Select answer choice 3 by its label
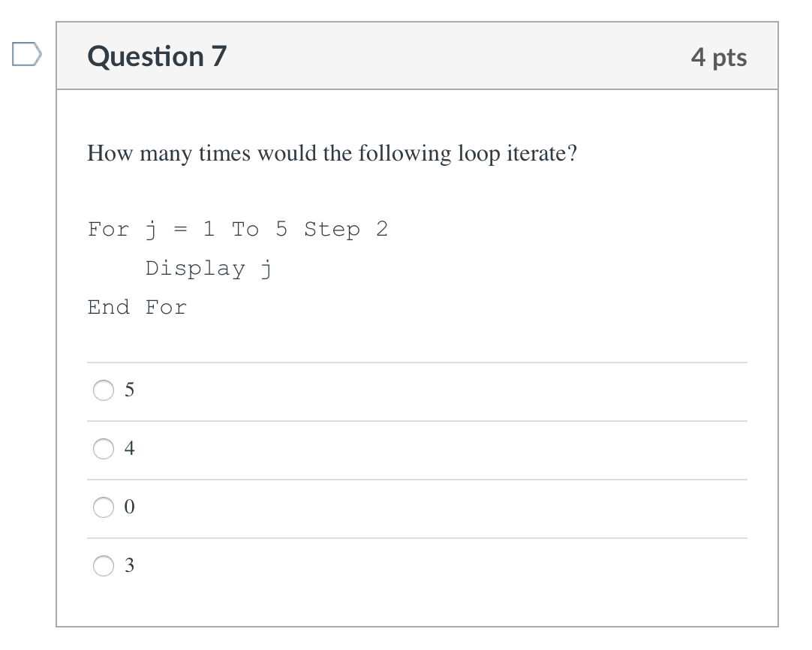Image resolution: width=812 pixels, height=650 pixels. coord(129,565)
